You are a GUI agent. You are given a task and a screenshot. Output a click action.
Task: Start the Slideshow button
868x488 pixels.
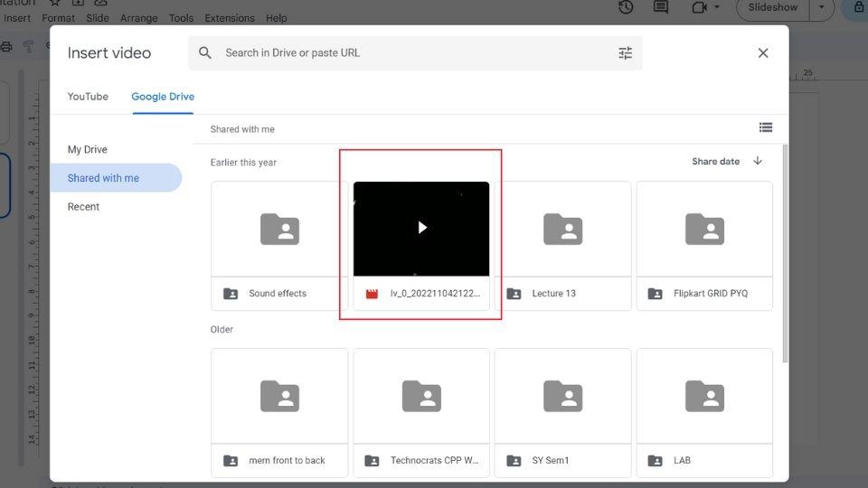[773, 7]
